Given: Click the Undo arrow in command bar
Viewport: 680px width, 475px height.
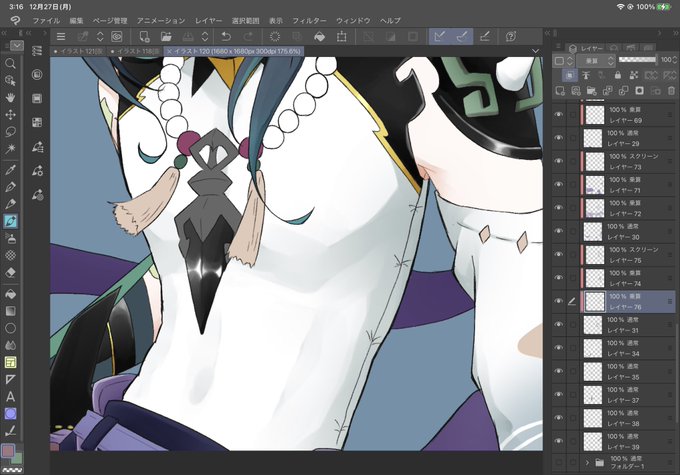Looking at the screenshot, I should click(226, 36).
